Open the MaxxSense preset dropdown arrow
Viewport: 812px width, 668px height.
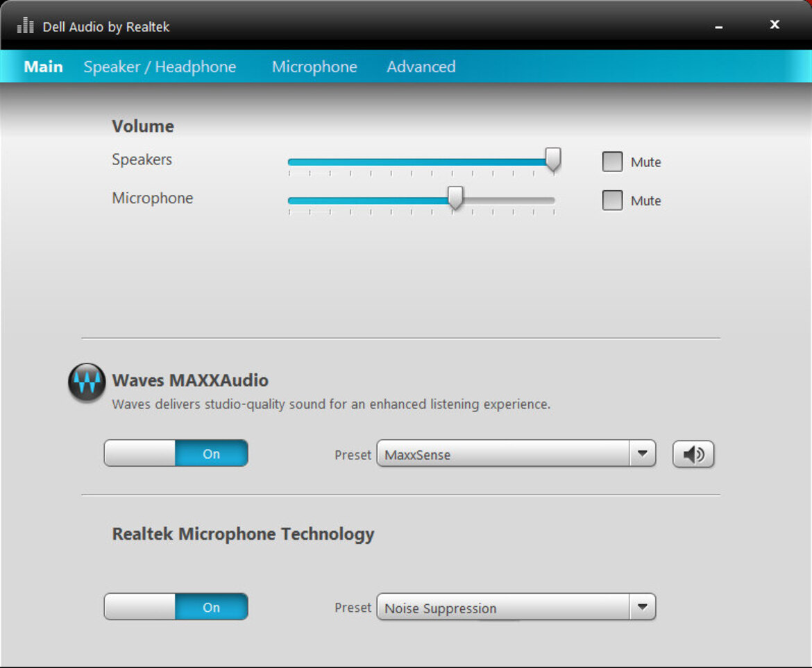643,454
